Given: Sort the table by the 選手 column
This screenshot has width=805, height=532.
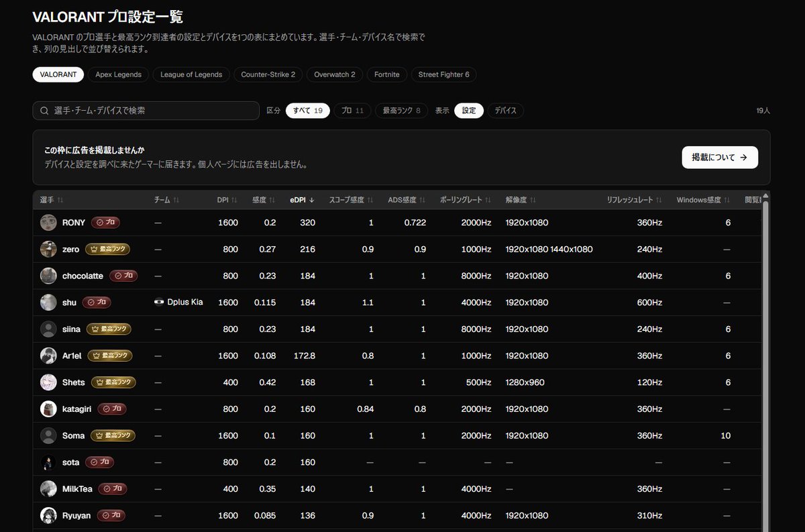Looking at the screenshot, I should coord(52,200).
